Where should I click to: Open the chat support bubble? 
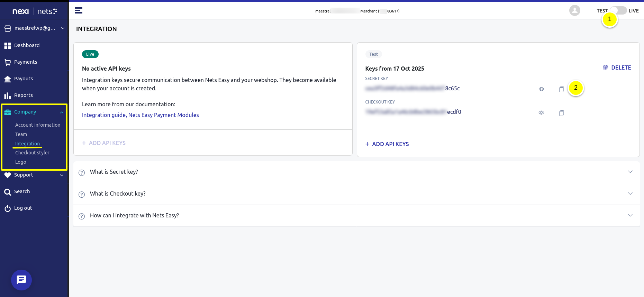tap(21, 280)
